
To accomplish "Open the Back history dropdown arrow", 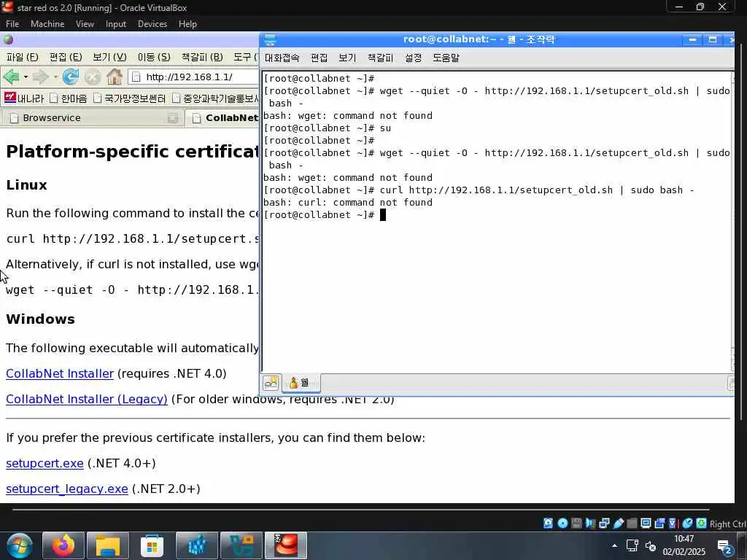I will 26,77.
